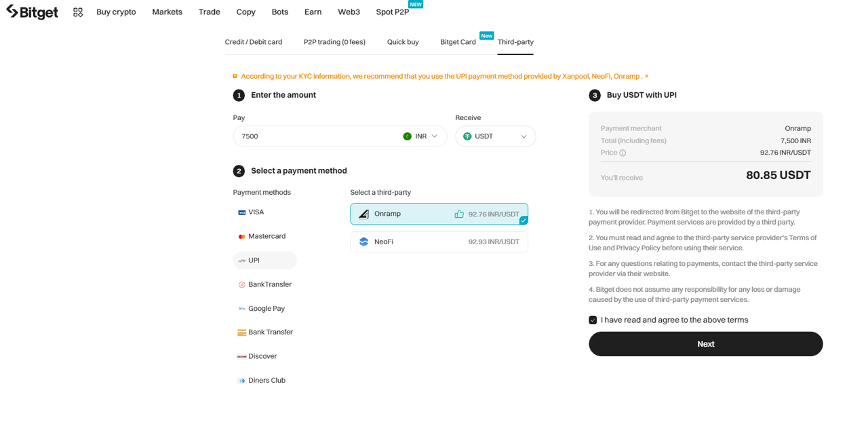Click the Next button
The width and height of the screenshot is (868, 441).
click(x=706, y=344)
